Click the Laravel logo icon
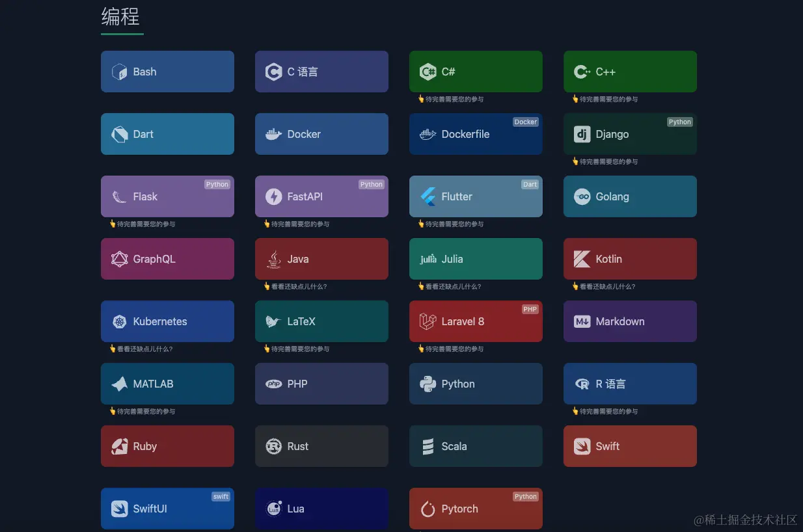The image size is (803, 532). click(x=428, y=321)
